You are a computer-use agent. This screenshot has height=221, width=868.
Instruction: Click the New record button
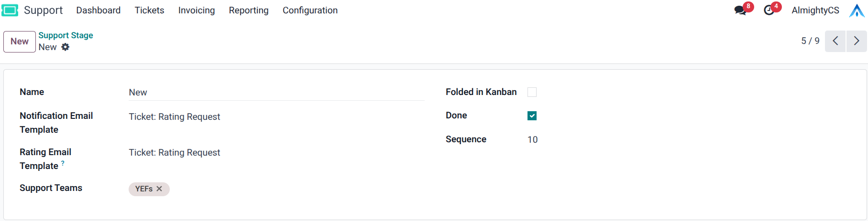coord(20,42)
